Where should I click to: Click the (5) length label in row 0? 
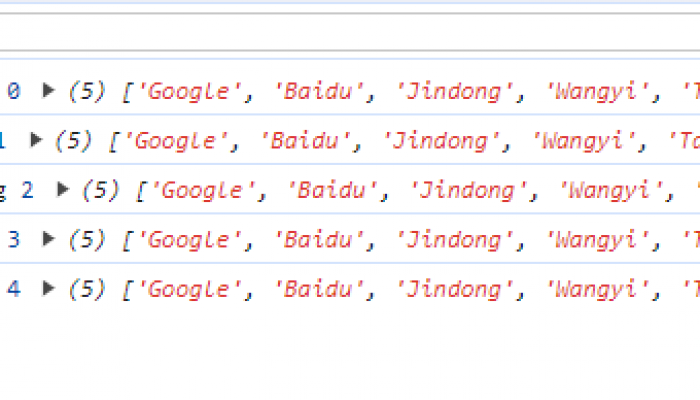point(87,92)
